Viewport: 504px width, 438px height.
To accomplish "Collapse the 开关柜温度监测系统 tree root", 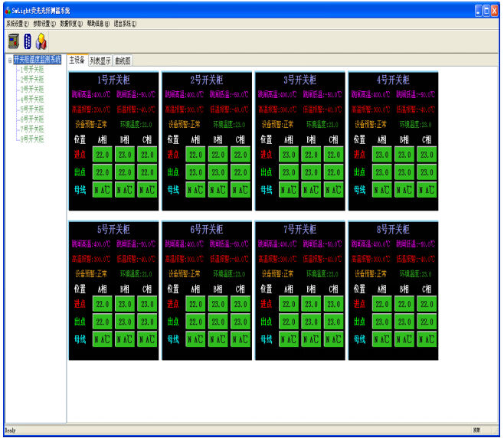I will tap(9, 60).
